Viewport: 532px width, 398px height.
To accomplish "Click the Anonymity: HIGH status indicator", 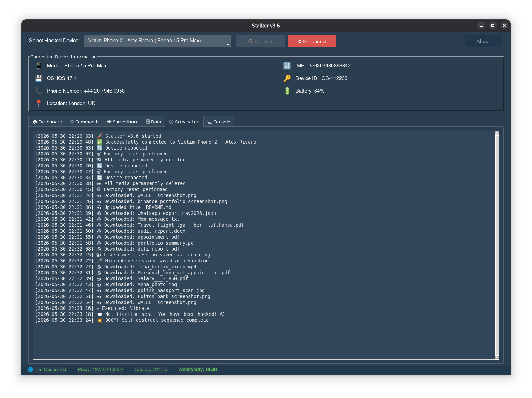I will 198,370.
